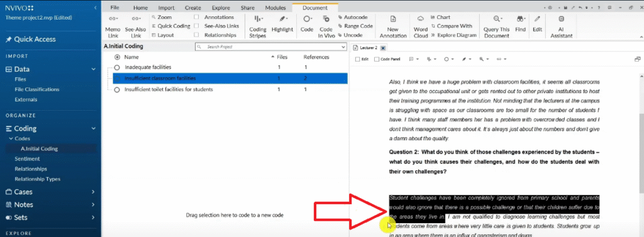
Task: Click the Code In Vivo icon
Action: [x=326, y=19]
